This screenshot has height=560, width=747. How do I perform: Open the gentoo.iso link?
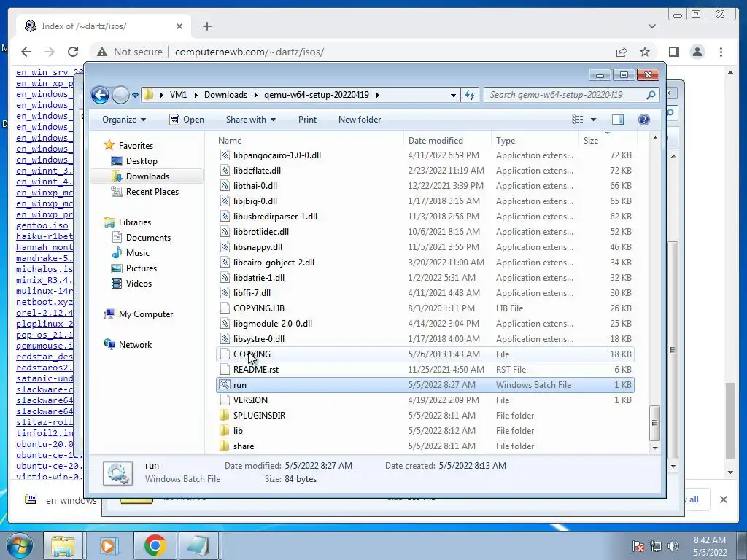pos(42,225)
